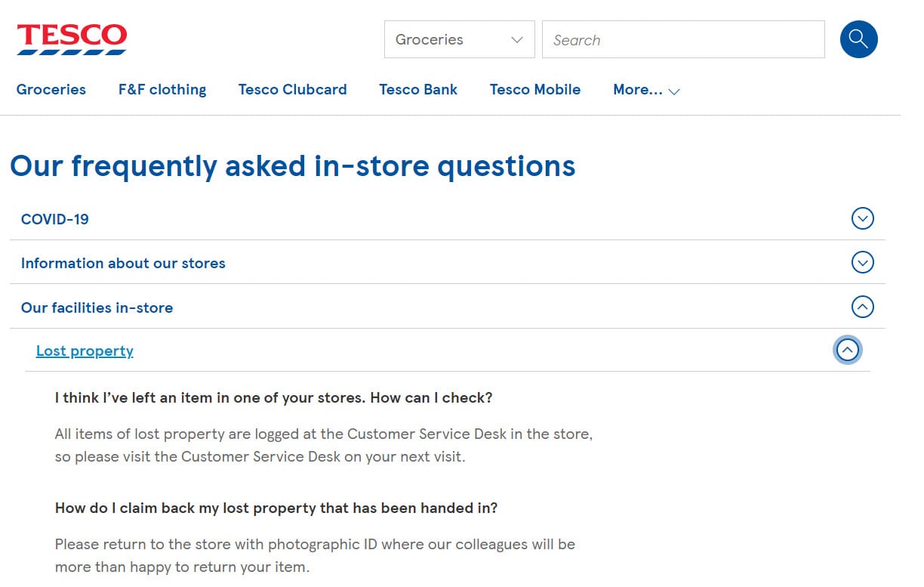Screen dimensions: 924x587
Task: Click the chevron beside Information about our stores
Action: (863, 262)
